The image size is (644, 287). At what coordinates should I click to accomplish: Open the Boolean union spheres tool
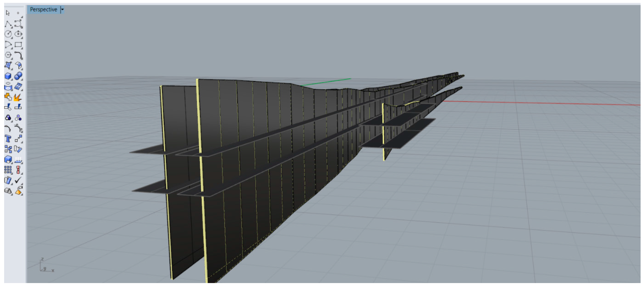pyautogui.click(x=18, y=76)
